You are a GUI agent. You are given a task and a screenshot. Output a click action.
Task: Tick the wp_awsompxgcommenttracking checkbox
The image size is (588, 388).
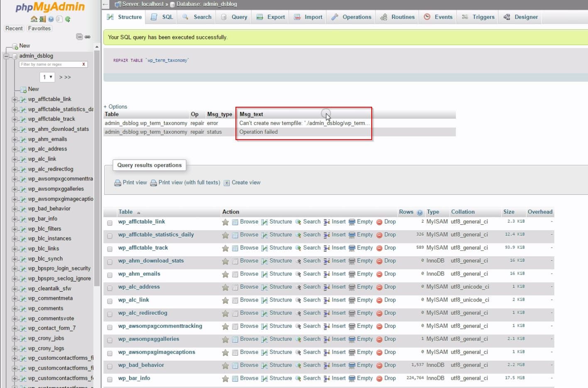pyautogui.click(x=110, y=327)
